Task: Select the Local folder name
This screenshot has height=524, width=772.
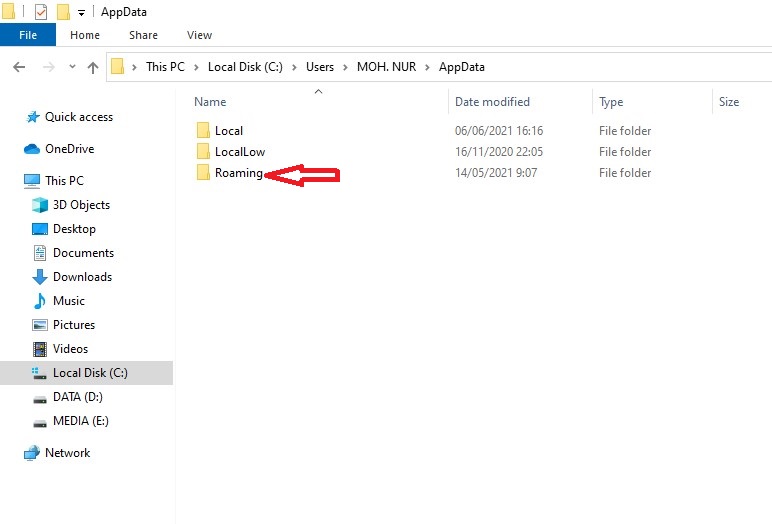Action: pos(229,131)
